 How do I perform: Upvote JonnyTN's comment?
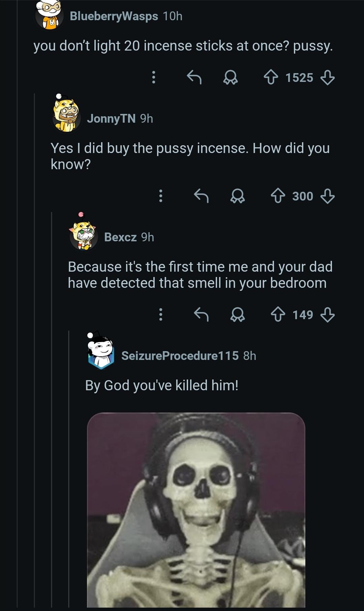point(278,196)
